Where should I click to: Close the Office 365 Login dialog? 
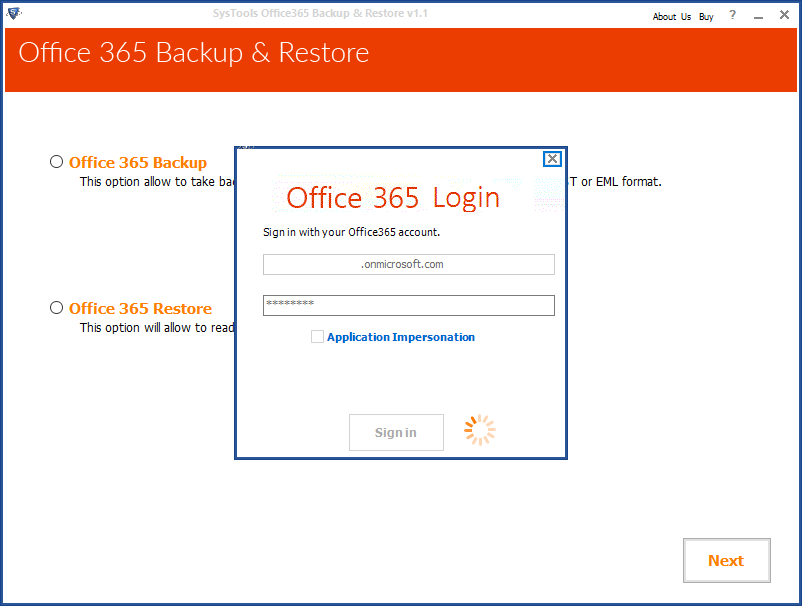(x=552, y=159)
